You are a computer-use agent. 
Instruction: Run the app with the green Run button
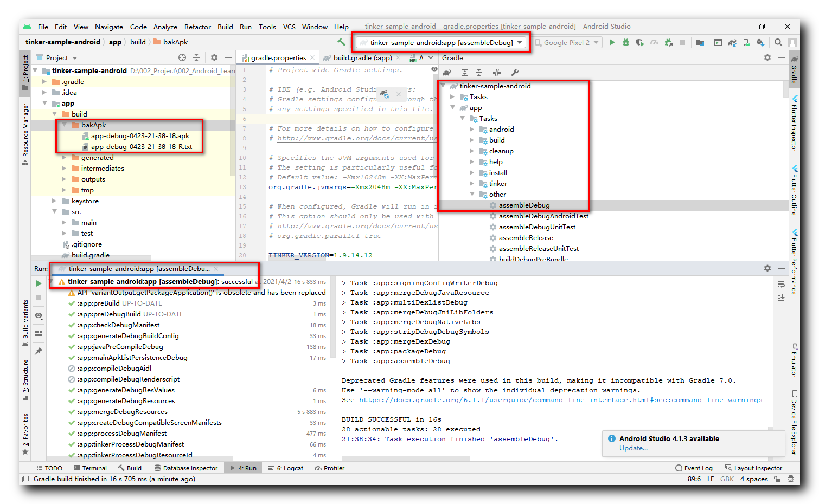pyautogui.click(x=612, y=42)
